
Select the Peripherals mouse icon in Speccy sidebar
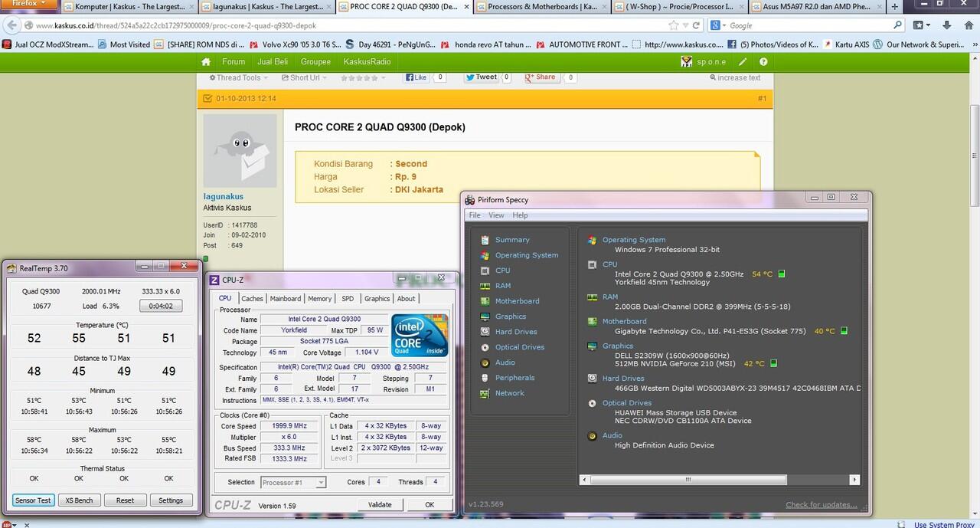(x=485, y=378)
